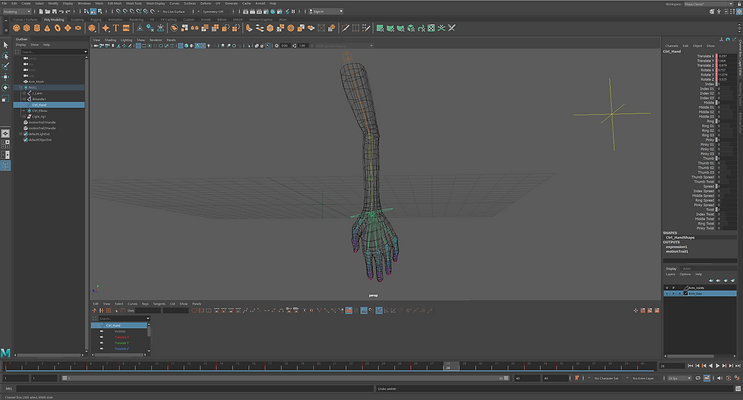The height and width of the screenshot is (400, 743).
Task: Open the Mesh Tools menu
Action: (134, 3)
